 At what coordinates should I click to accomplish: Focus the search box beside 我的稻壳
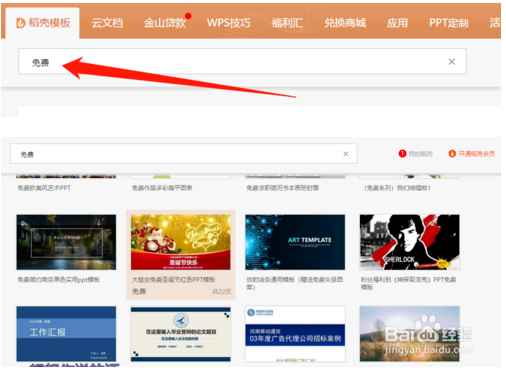(184, 154)
